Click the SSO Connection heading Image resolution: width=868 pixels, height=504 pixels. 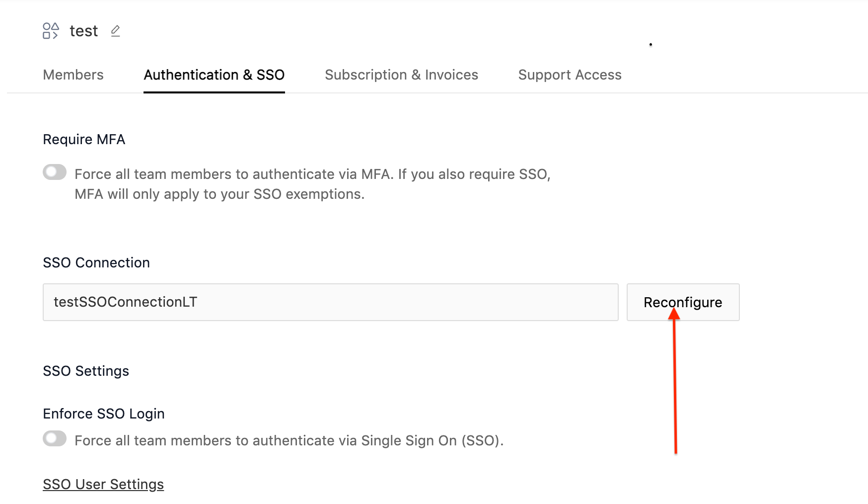pos(96,263)
